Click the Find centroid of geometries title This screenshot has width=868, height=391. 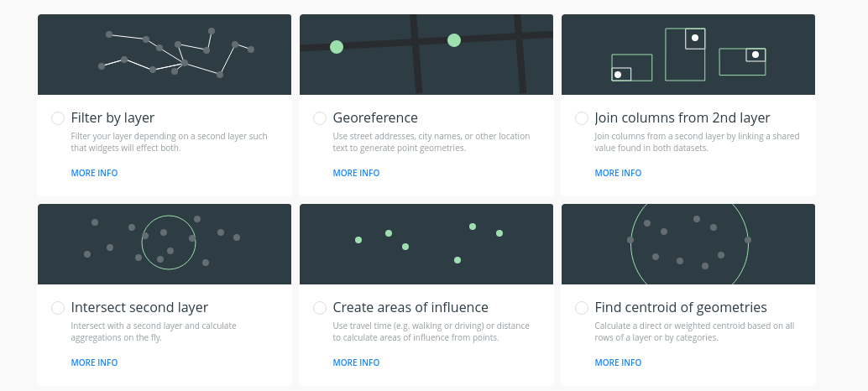click(x=680, y=307)
